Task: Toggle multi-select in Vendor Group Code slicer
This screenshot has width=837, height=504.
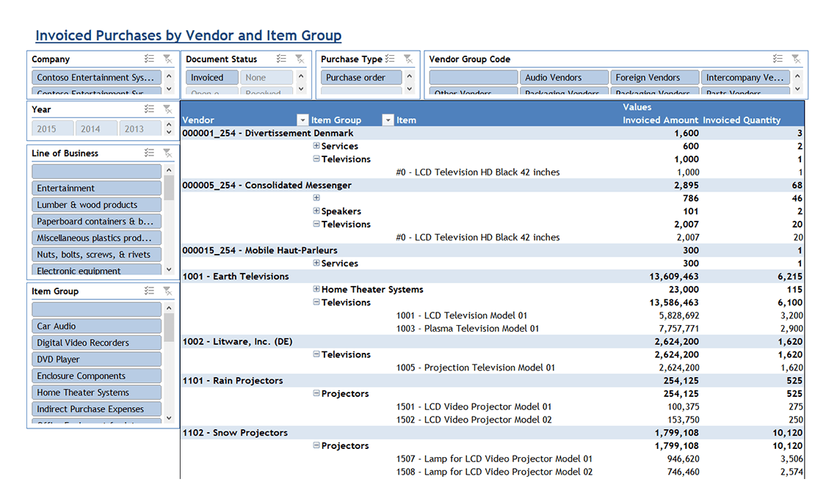Action: click(x=778, y=59)
